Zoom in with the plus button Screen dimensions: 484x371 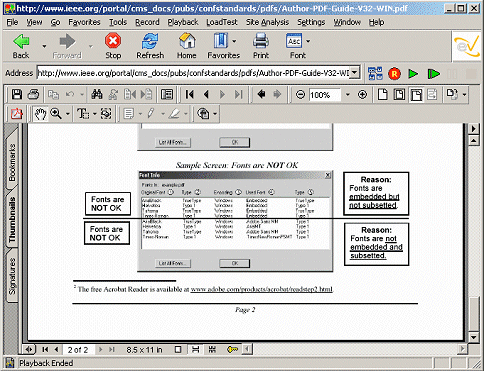(362, 95)
